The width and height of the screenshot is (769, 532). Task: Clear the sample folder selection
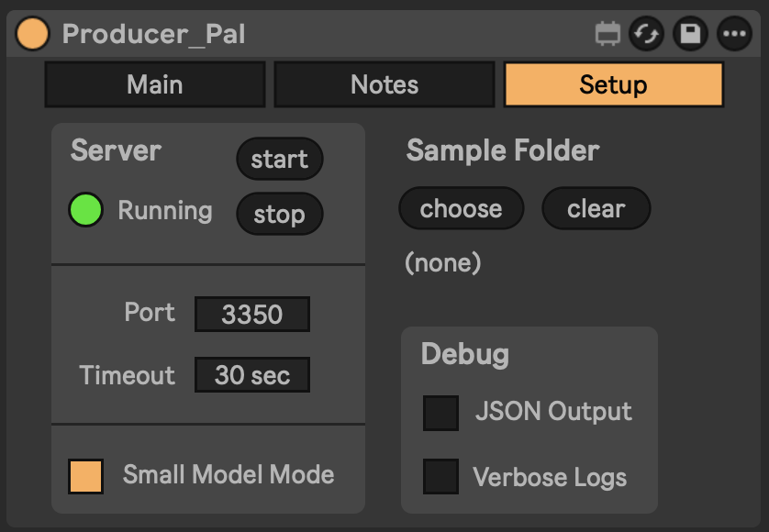point(596,208)
